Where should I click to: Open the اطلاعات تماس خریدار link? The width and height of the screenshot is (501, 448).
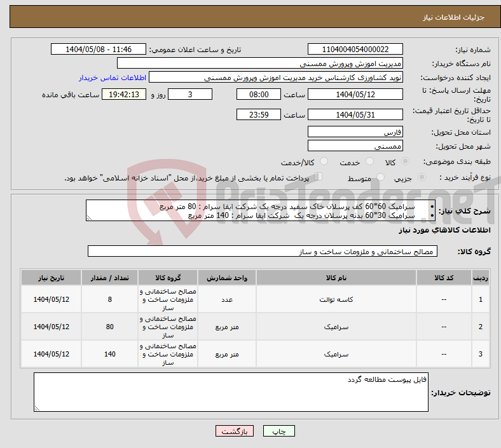point(113,78)
